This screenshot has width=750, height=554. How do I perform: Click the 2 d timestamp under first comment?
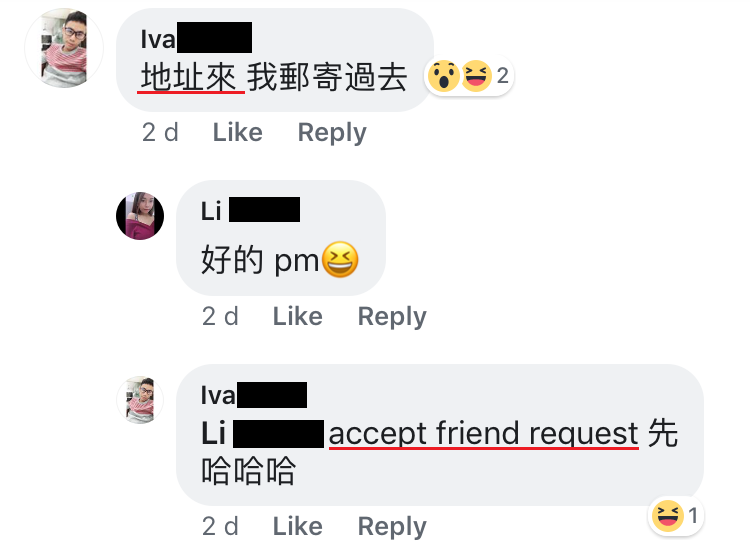pos(160,132)
